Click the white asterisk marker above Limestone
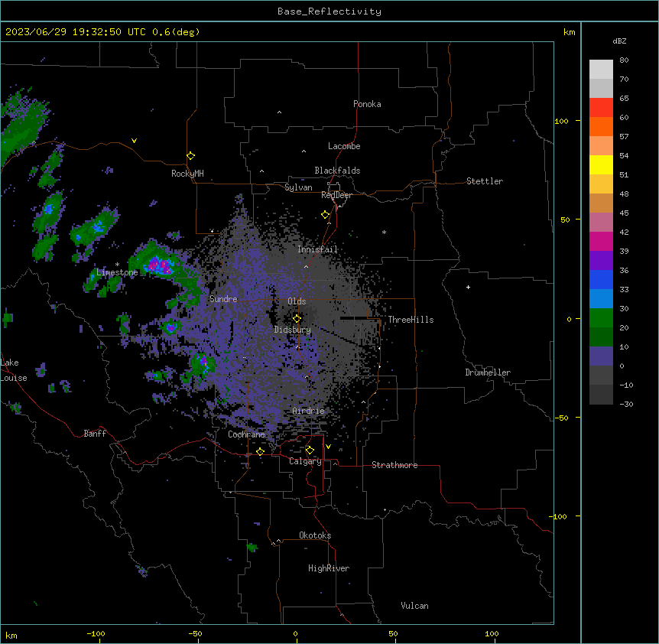 click(117, 265)
